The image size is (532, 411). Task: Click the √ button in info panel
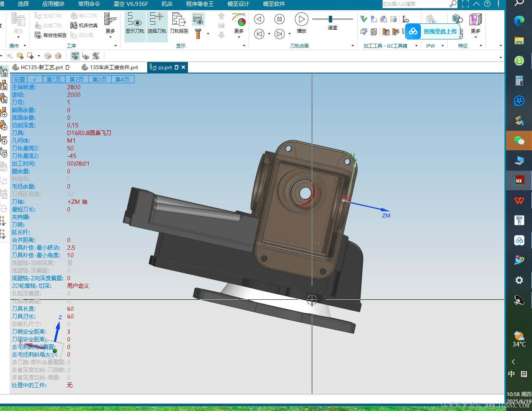coord(35,79)
